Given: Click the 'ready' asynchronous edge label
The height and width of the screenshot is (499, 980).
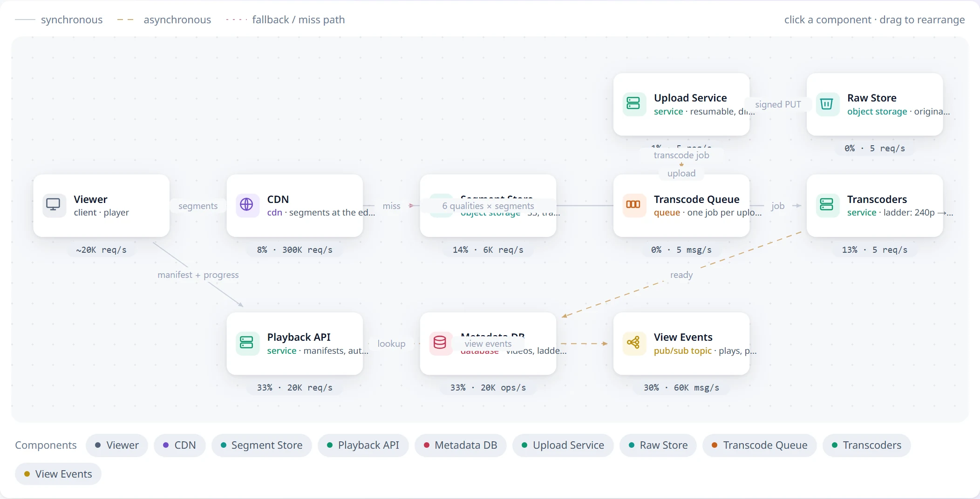Looking at the screenshot, I should 681,275.
